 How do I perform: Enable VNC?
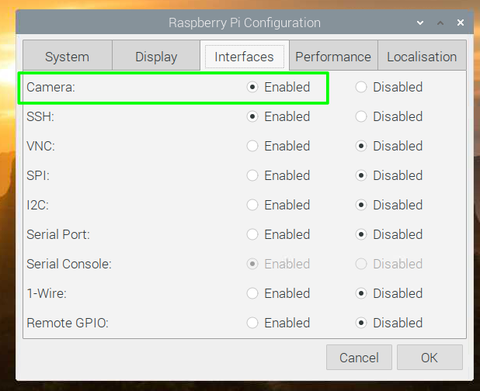[x=252, y=146]
